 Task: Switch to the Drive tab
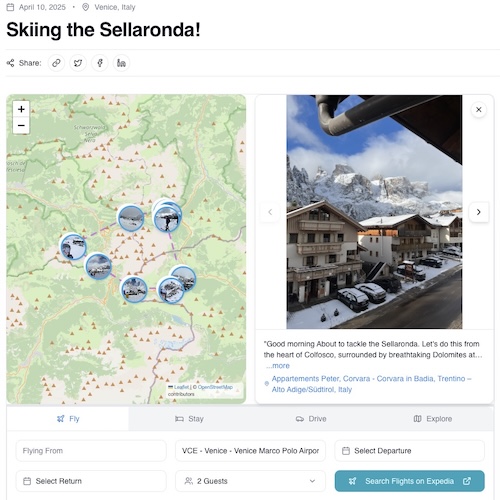(x=311, y=419)
